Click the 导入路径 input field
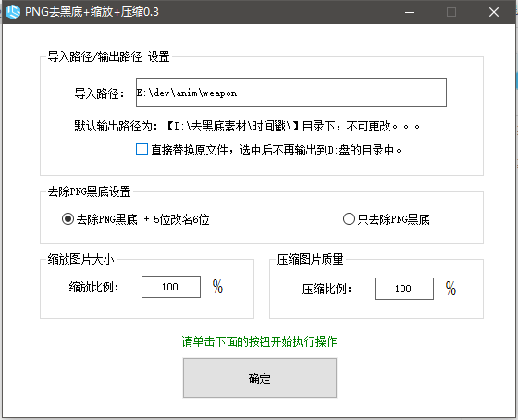 (x=291, y=93)
